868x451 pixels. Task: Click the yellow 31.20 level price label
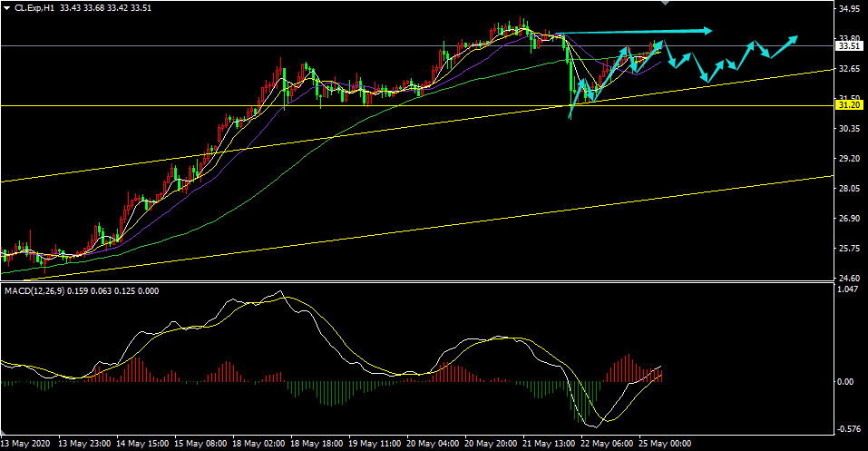(849, 105)
